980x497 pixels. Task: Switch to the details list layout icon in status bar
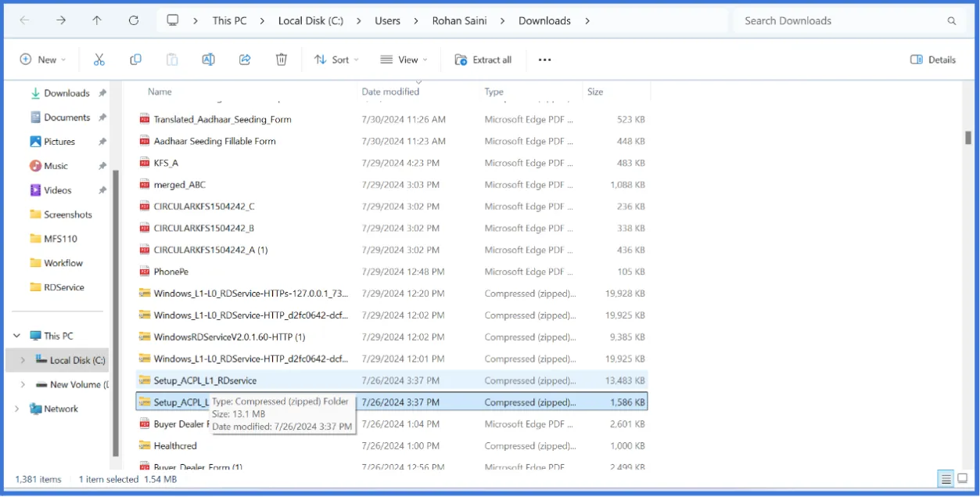tap(946, 479)
